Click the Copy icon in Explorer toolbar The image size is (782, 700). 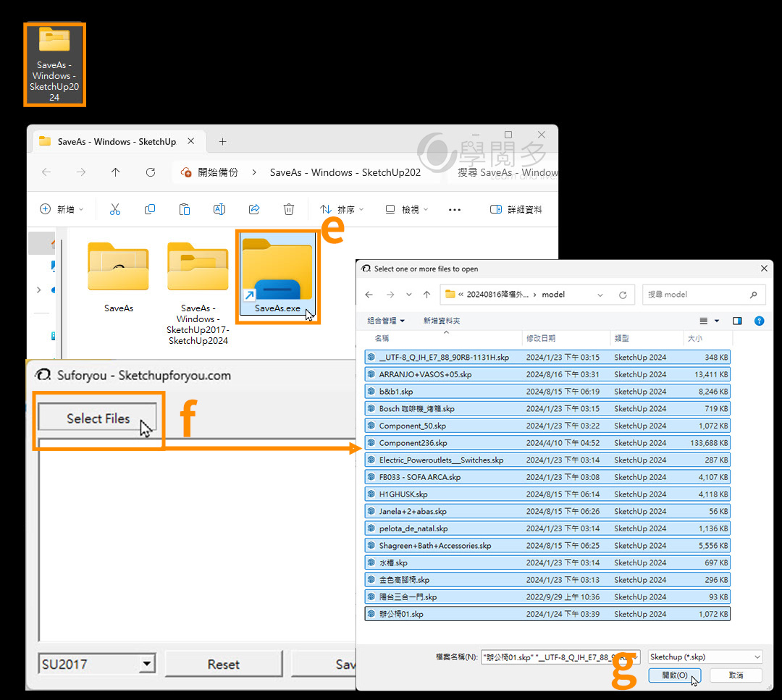pos(150,209)
